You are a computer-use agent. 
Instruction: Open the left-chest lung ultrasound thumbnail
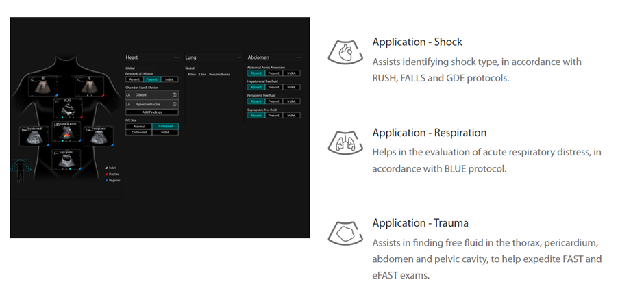[90, 86]
